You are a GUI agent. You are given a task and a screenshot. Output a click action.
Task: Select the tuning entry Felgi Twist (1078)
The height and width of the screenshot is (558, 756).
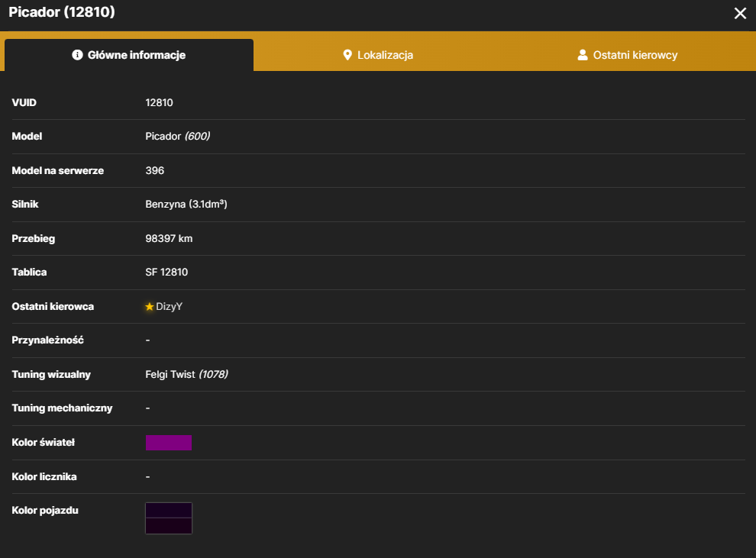(186, 374)
